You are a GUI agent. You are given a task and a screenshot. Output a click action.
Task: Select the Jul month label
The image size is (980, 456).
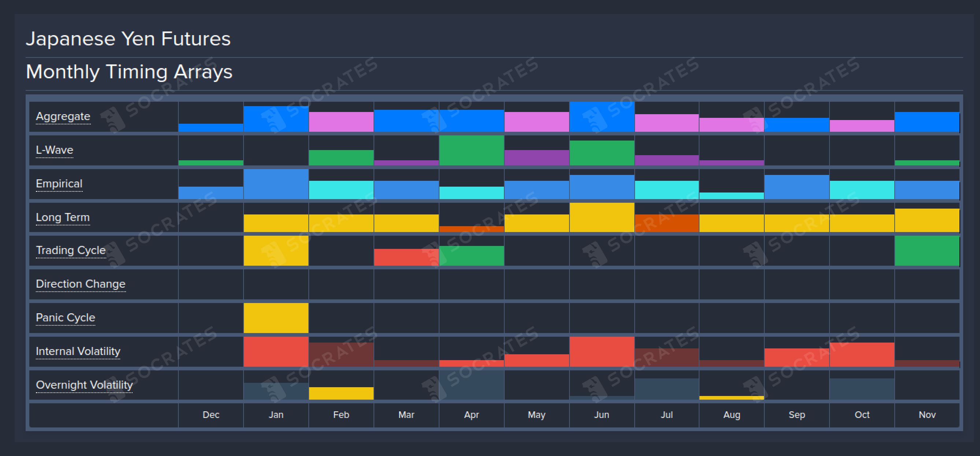tap(667, 415)
